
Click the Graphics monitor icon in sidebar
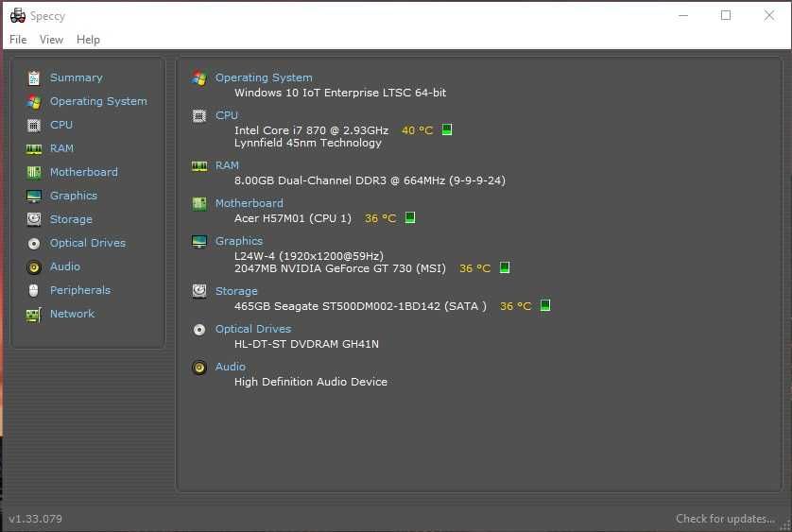coord(34,196)
